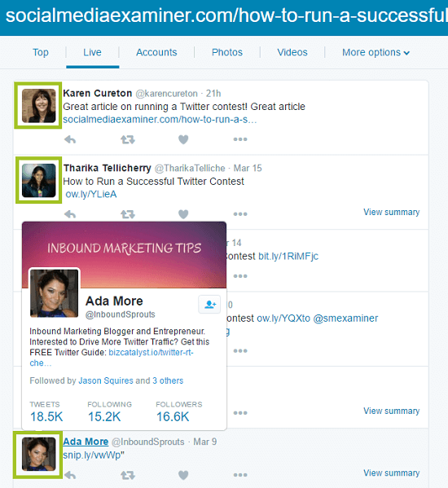This screenshot has width=448, height=488.
Task: Switch to the Top tab
Action: [x=41, y=52]
